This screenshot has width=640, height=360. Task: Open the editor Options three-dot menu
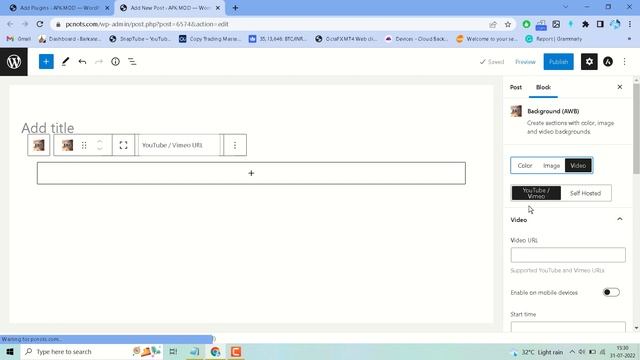pyautogui.click(x=624, y=62)
